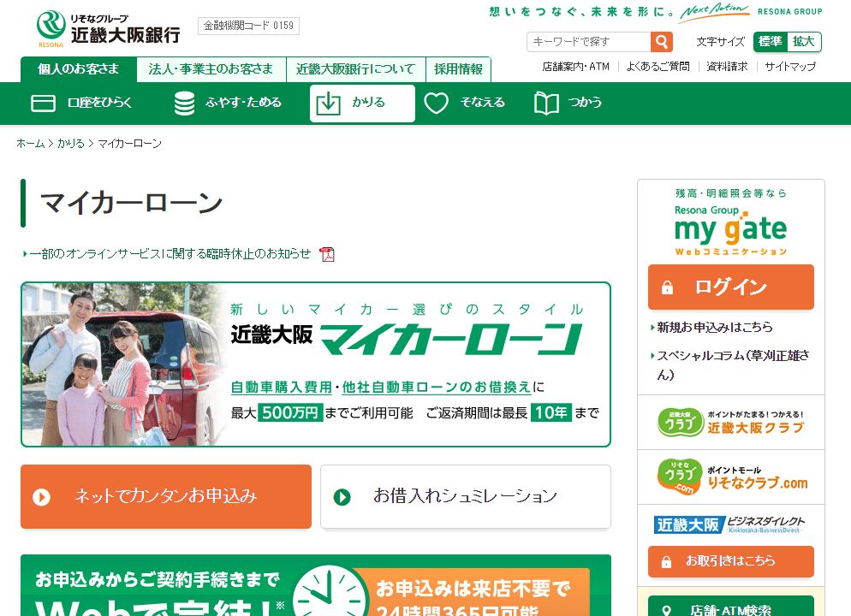Click the card icon for 口座をひらく
The image size is (851, 616).
pos(44,103)
